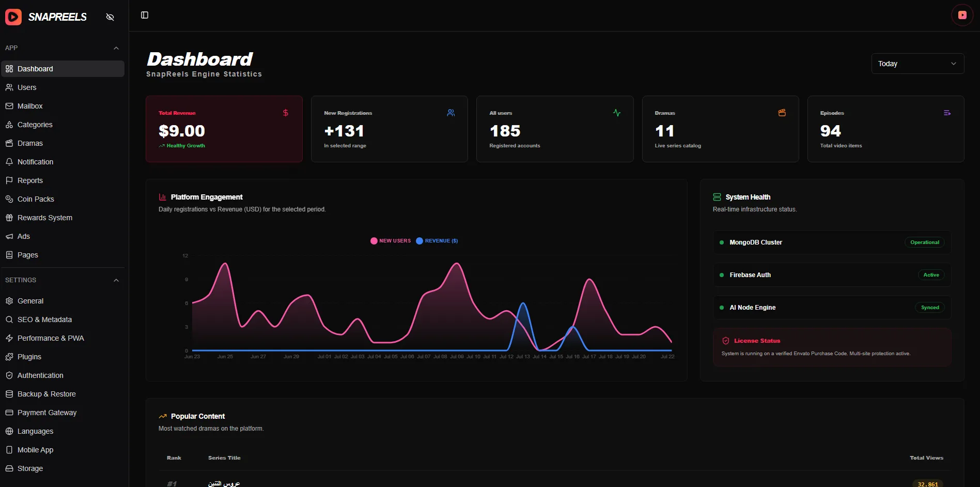Click the activity pulse icon on All users card
This screenshot has height=487, width=980.
617,113
